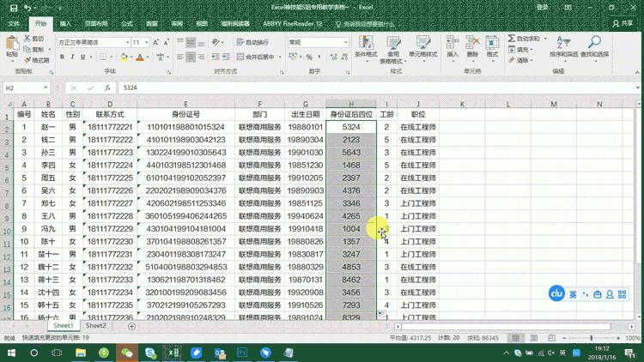Toggle Wrap Text option

(x=252, y=42)
